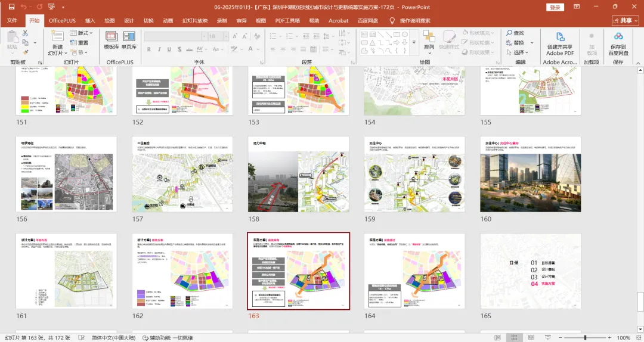Click Fit slide to window icon
This screenshot has height=342, width=644.
(x=638, y=337)
